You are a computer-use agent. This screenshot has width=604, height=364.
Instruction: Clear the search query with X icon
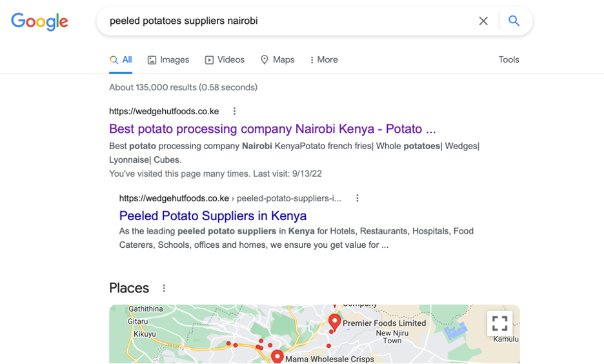tap(483, 21)
